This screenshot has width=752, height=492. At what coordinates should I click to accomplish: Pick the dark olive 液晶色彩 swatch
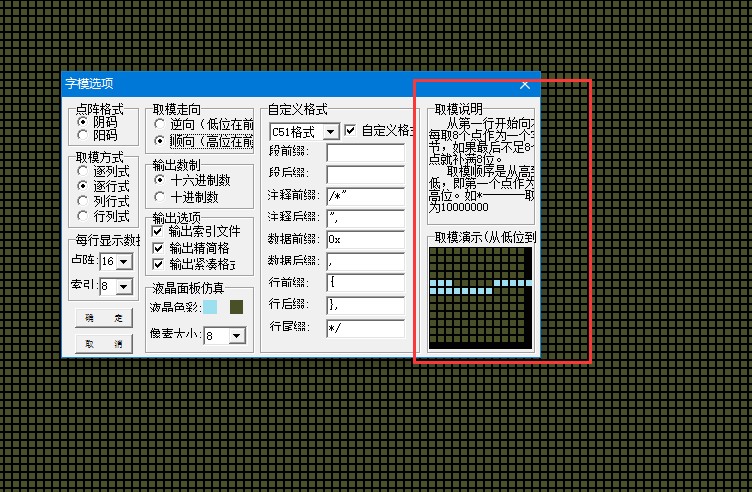pos(236,307)
